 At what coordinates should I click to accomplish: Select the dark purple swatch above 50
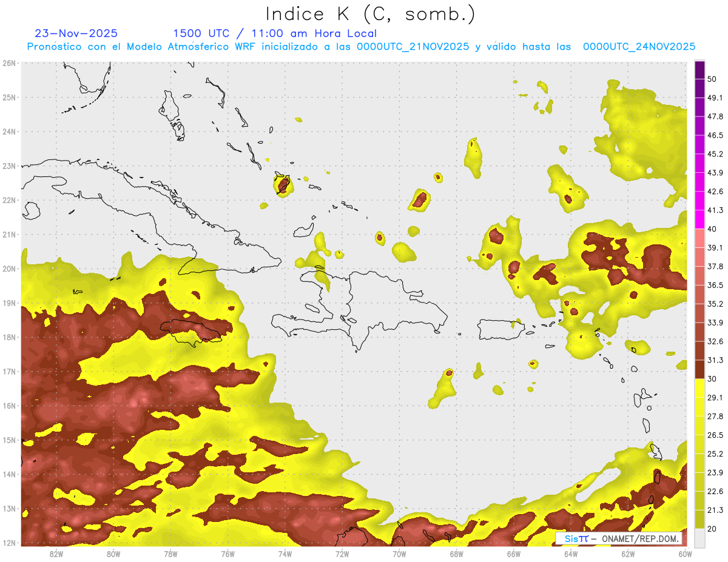point(699,70)
